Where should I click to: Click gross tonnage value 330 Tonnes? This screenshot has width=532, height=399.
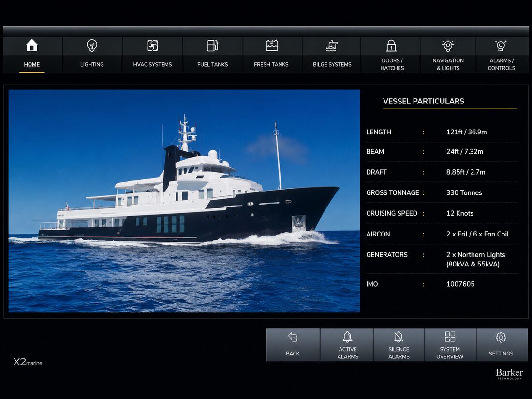[464, 192]
